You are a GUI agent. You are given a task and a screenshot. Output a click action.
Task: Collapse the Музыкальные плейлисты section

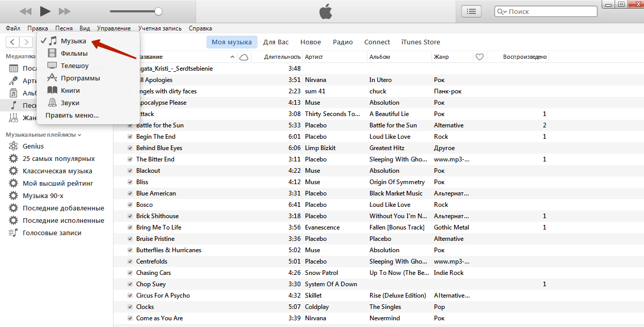(x=79, y=135)
